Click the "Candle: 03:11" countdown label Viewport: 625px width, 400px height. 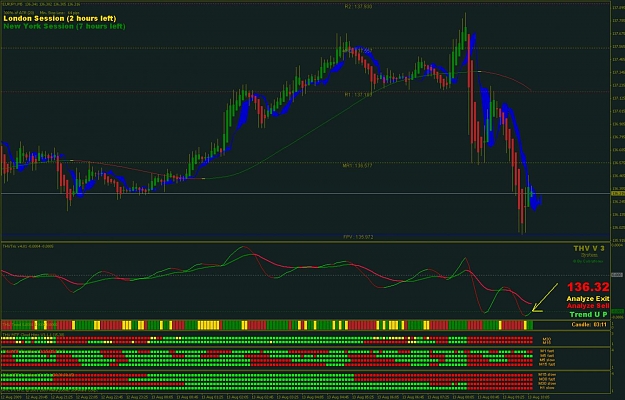(x=589, y=325)
